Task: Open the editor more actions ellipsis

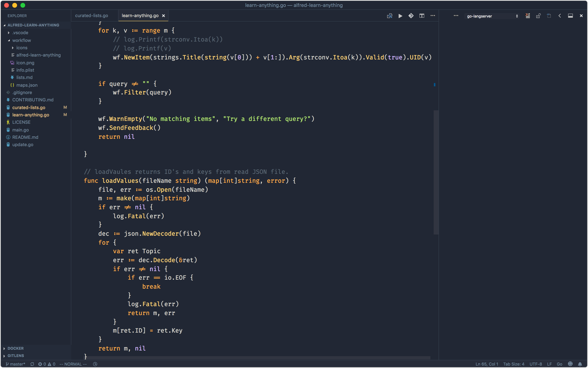Action: pos(433,16)
